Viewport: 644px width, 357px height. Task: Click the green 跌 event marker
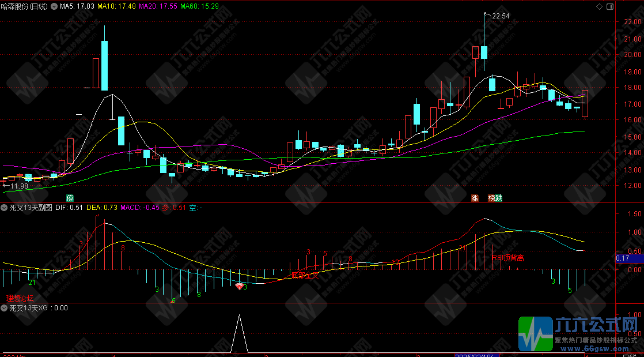point(499,198)
